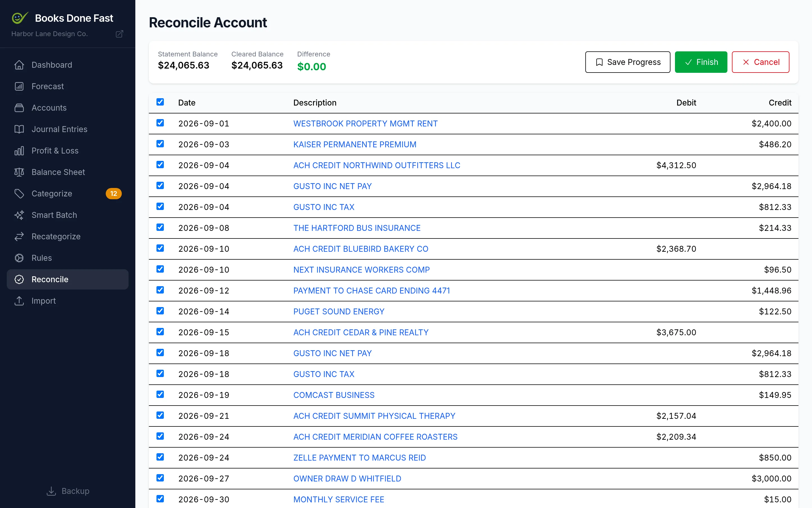
Task: Open ACH CREDIT NORTHWIND OUTFITTERS LLC link
Action: [x=377, y=165]
